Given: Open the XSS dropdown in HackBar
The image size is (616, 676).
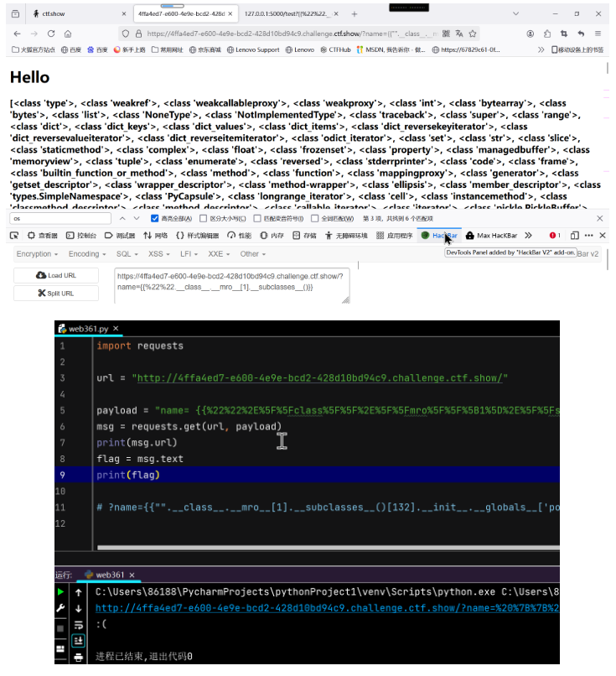Looking at the screenshot, I should pyautogui.click(x=159, y=254).
